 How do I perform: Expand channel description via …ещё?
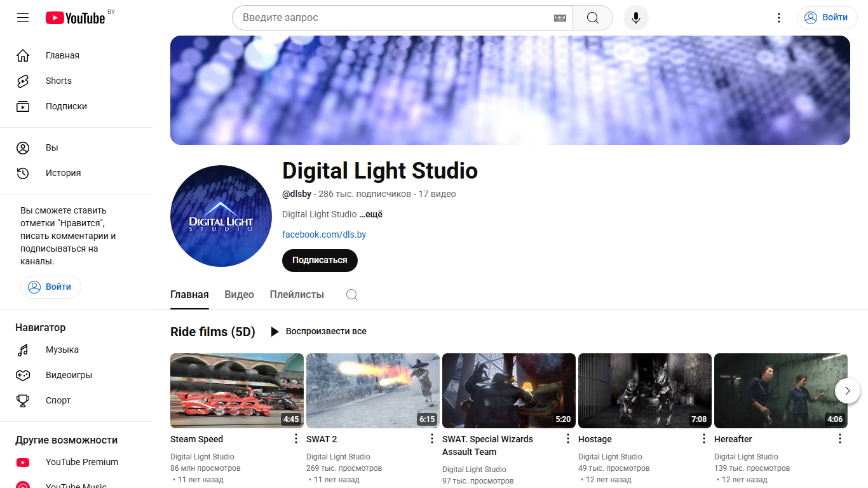pos(371,214)
